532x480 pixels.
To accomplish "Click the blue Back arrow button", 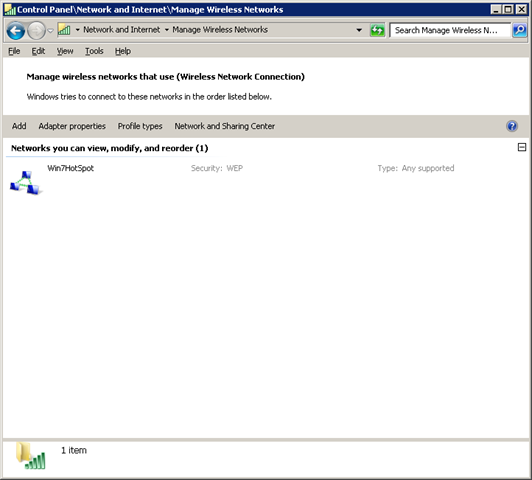I will pyautogui.click(x=16, y=31).
